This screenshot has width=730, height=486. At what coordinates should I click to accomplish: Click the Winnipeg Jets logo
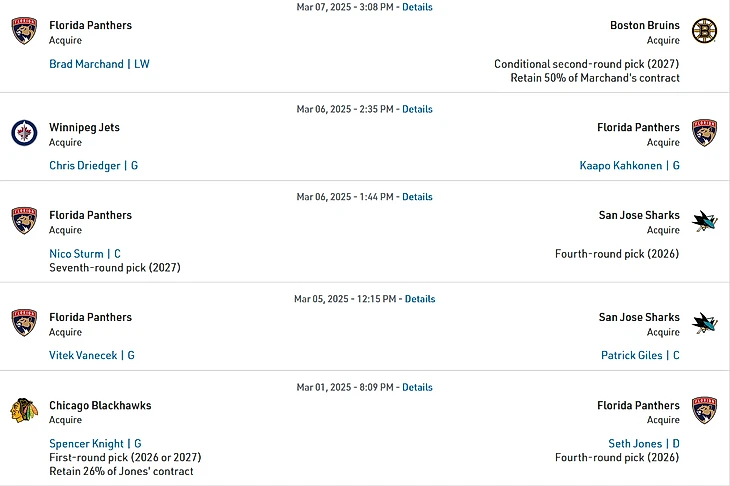point(24,133)
